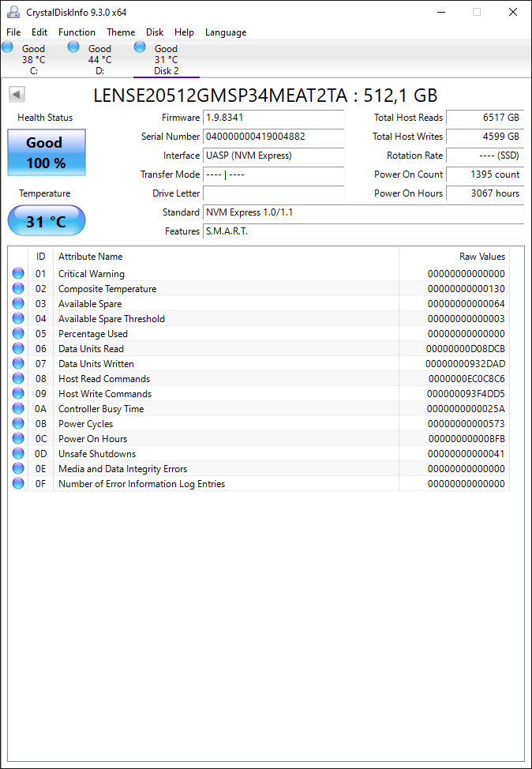Click the previous disk arrow icon
The image size is (532, 769).
pyautogui.click(x=17, y=95)
